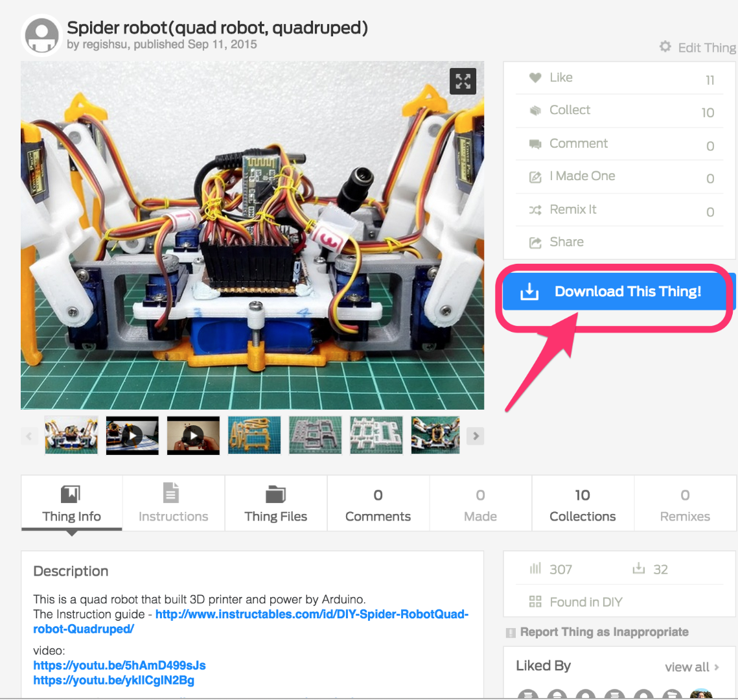The image size is (738, 700).
Task: Select the orange parts layout thumbnail
Action: tap(254, 436)
